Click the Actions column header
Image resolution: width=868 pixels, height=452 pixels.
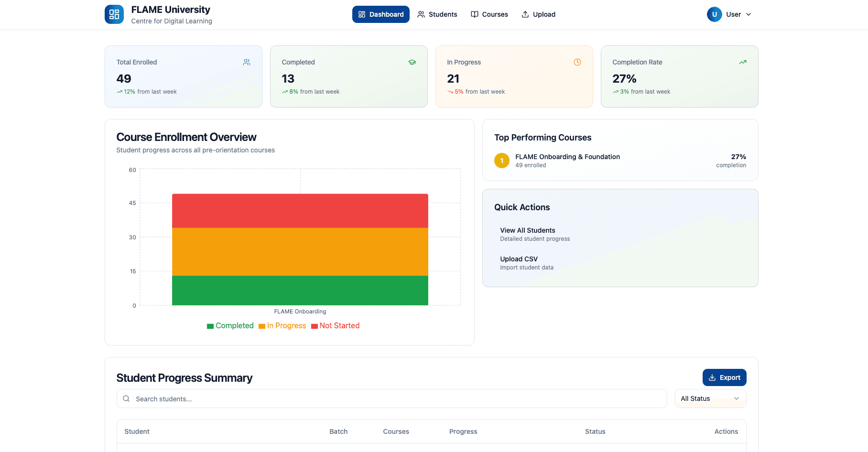(x=726, y=431)
